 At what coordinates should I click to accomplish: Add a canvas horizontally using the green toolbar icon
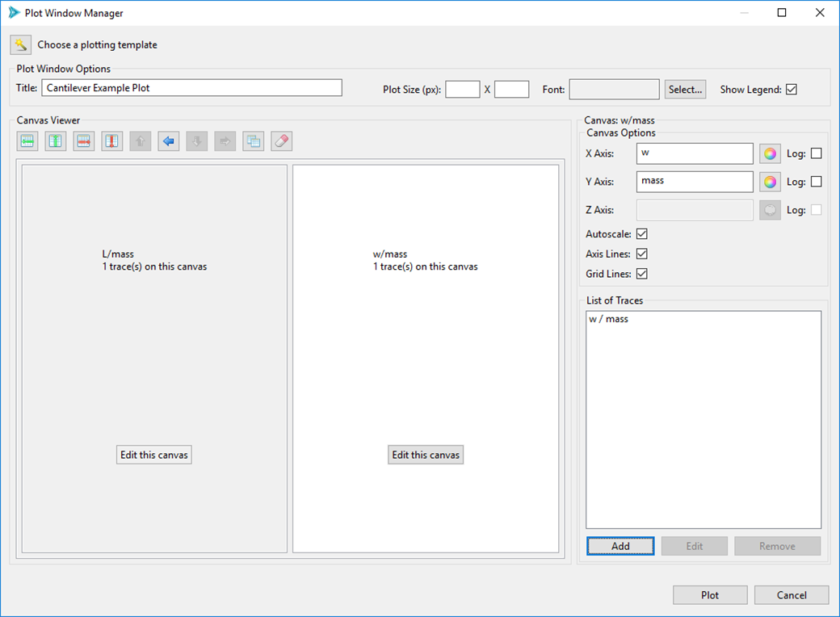[27, 141]
